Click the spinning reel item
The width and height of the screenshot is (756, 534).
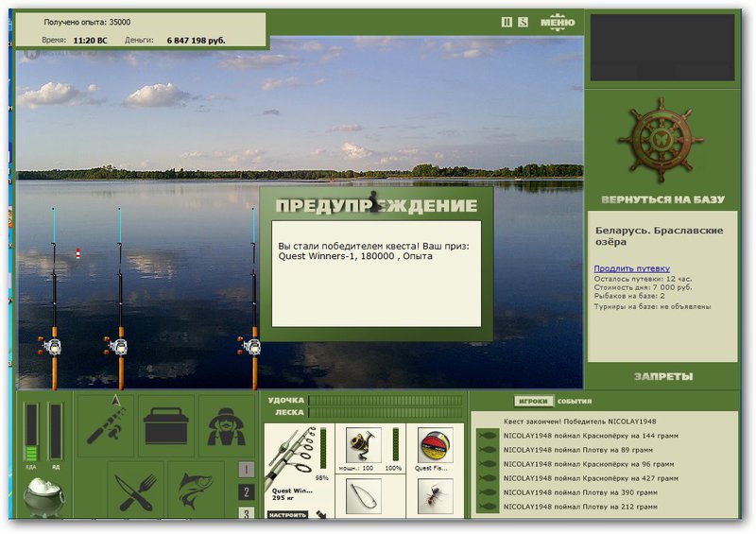(364, 445)
